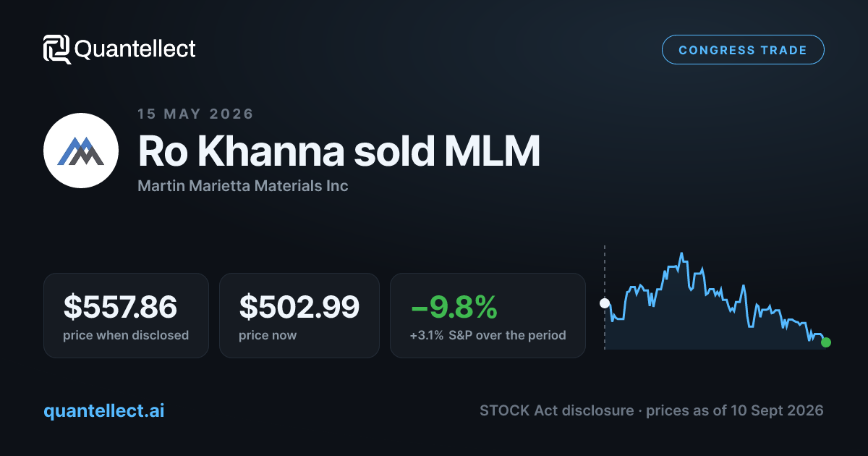Click the Martin Marietta company logo
Screen dimensions: 868x456
click(x=81, y=151)
